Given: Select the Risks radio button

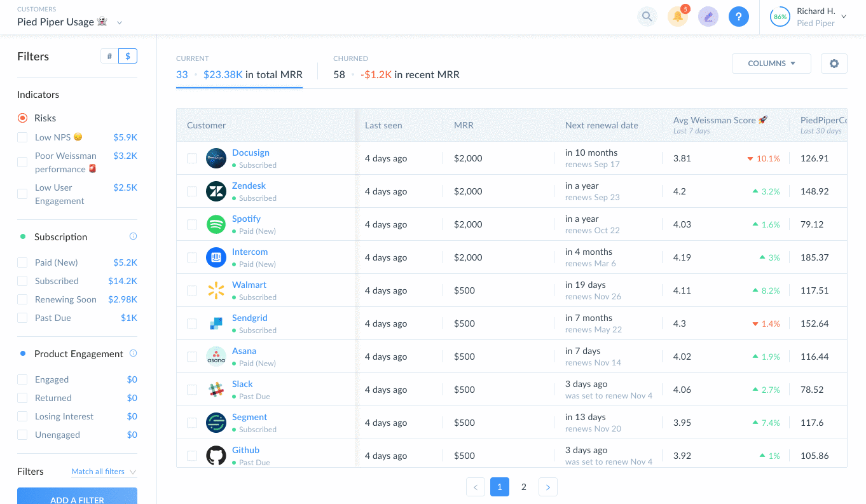Looking at the screenshot, I should pyautogui.click(x=22, y=118).
